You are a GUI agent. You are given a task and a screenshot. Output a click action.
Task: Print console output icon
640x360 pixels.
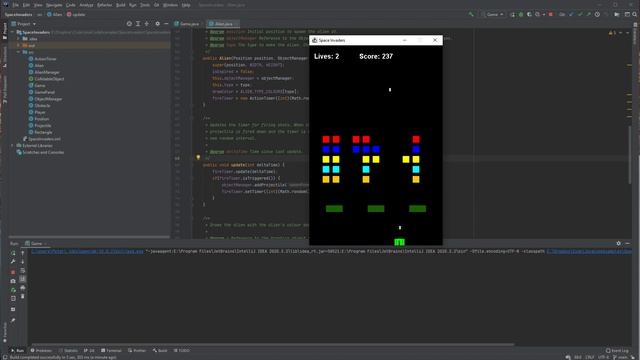point(22,288)
